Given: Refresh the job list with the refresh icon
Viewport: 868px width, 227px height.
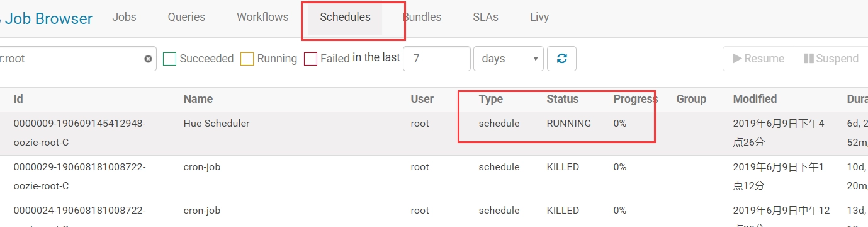Looking at the screenshot, I should [562, 59].
